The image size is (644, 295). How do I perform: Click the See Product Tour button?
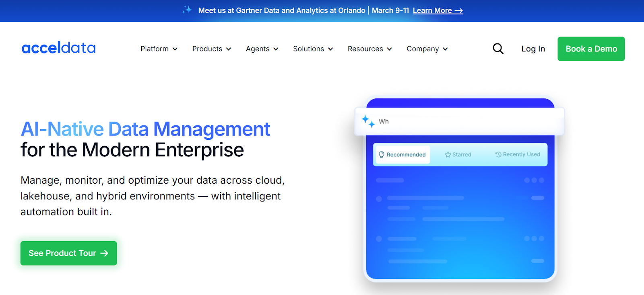(69, 253)
